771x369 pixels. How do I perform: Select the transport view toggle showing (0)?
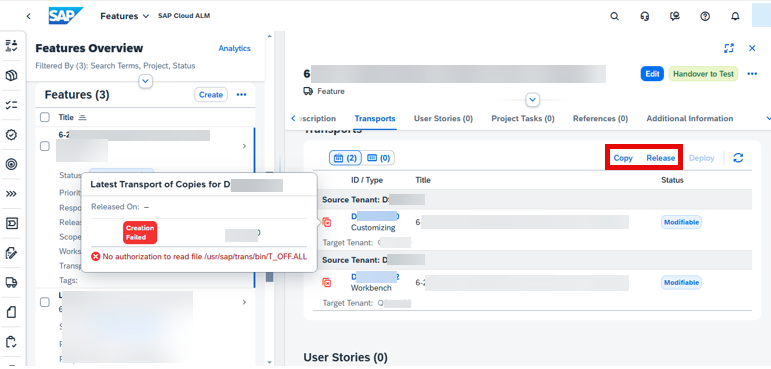click(379, 158)
